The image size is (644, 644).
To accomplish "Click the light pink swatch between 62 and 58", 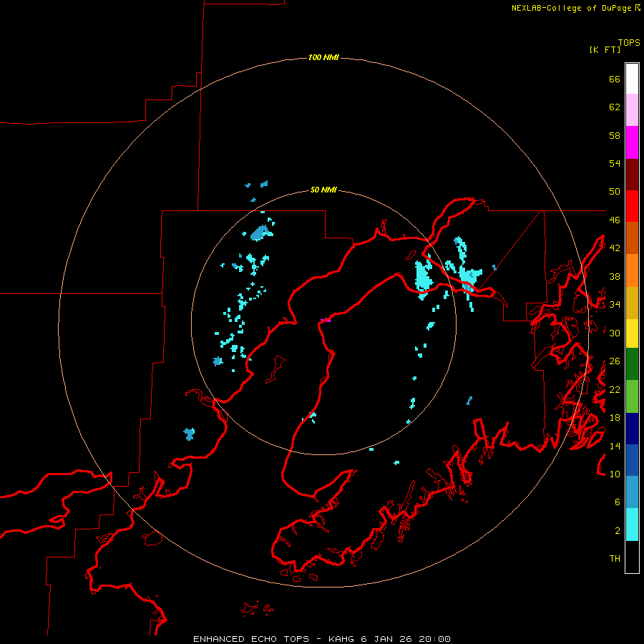I will [632, 109].
